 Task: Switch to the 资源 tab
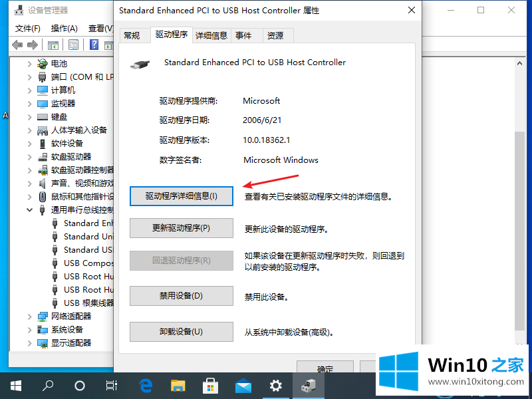click(278, 36)
